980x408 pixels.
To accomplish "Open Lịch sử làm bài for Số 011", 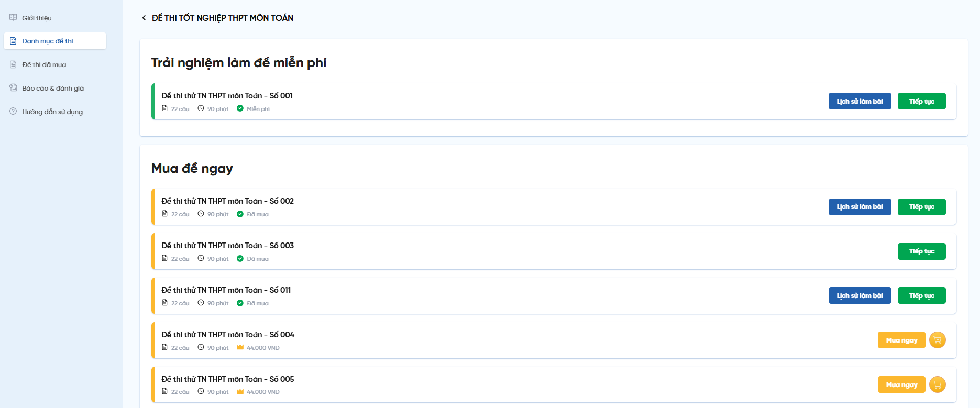I will (x=860, y=296).
